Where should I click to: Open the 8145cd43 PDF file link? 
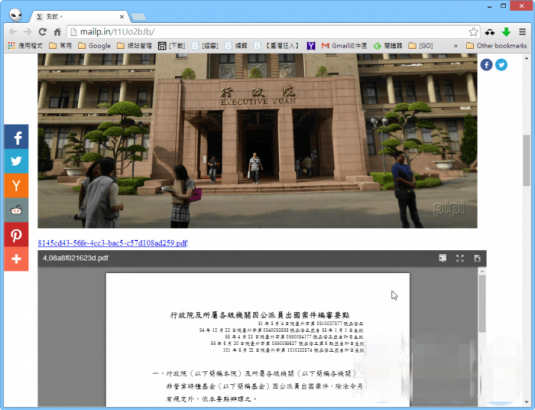pyautogui.click(x=113, y=243)
